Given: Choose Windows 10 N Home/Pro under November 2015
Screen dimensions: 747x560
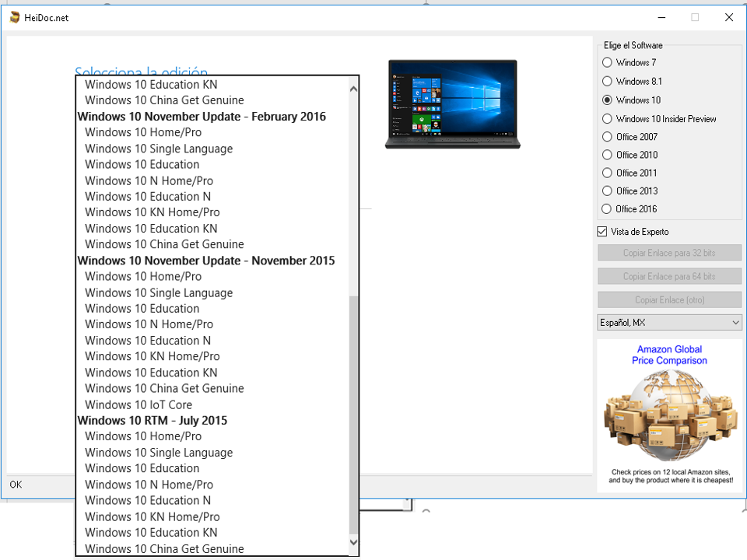Looking at the screenshot, I should coord(149,324).
